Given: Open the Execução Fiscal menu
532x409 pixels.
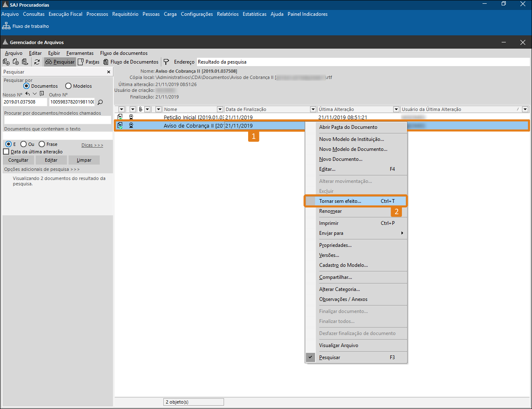Looking at the screenshot, I should coord(65,14).
